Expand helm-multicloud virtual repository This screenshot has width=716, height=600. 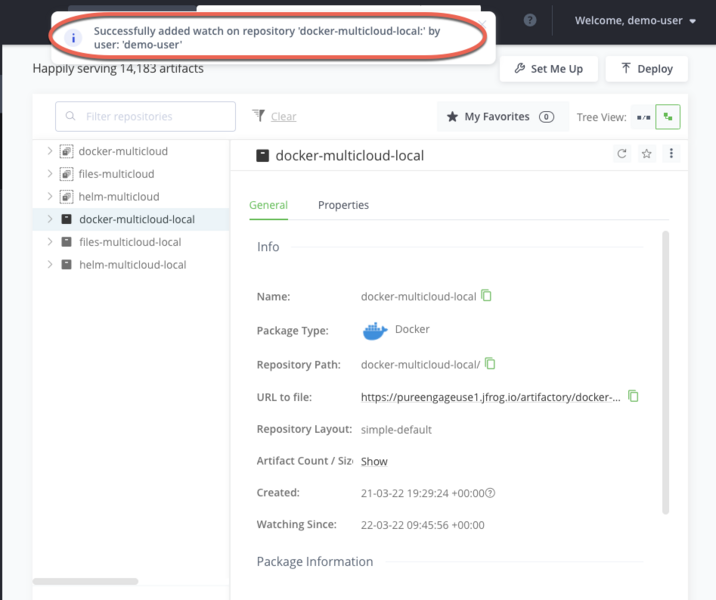(50, 196)
